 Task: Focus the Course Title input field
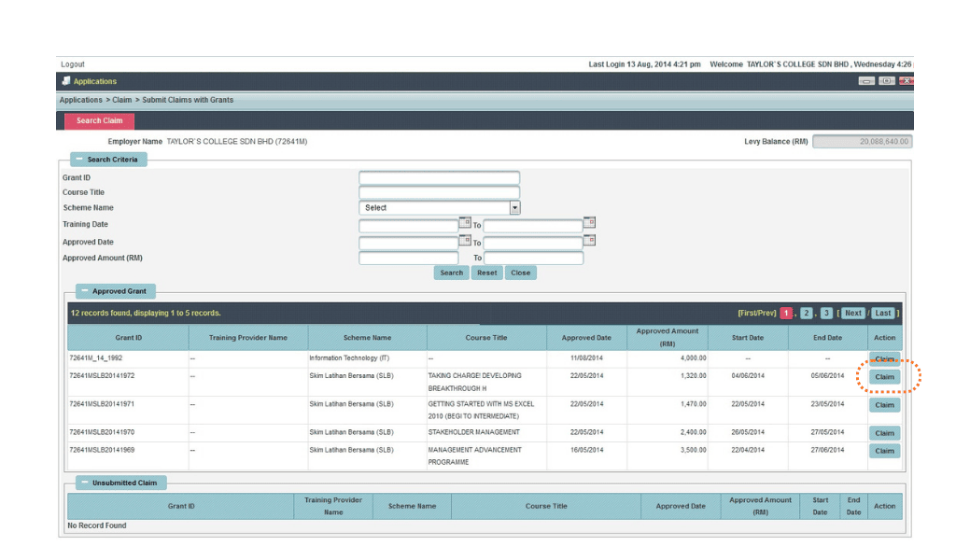(x=440, y=192)
